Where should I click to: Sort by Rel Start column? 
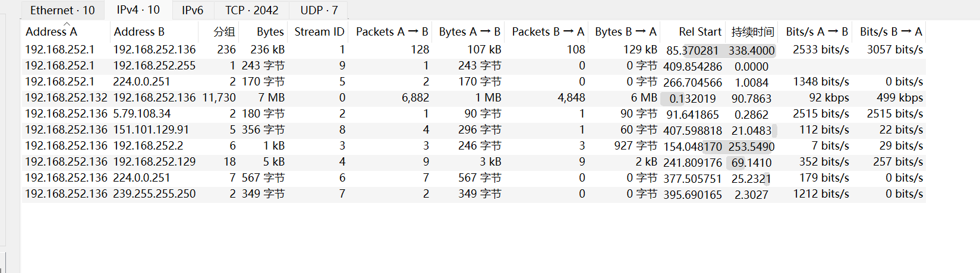tap(699, 32)
